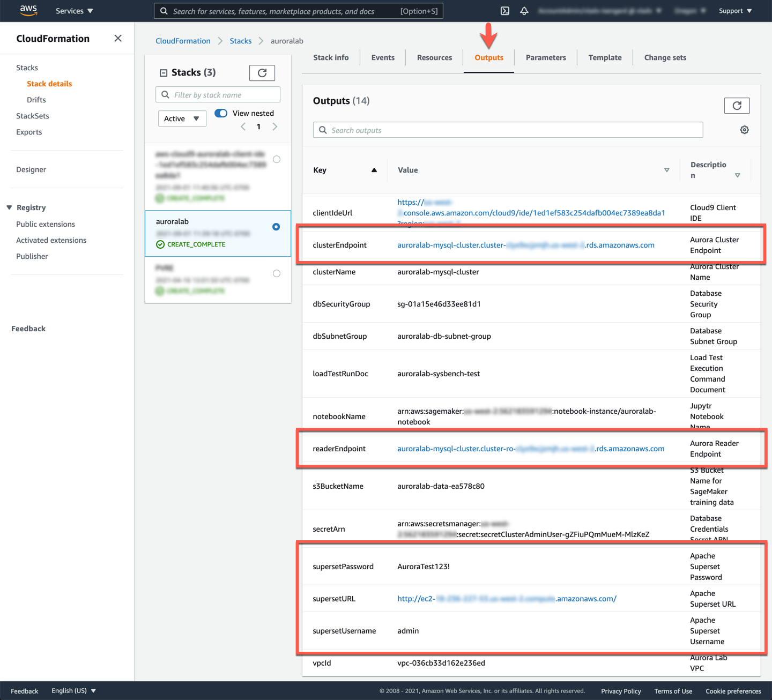Refresh the Outputs table

click(x=737, y=106)
